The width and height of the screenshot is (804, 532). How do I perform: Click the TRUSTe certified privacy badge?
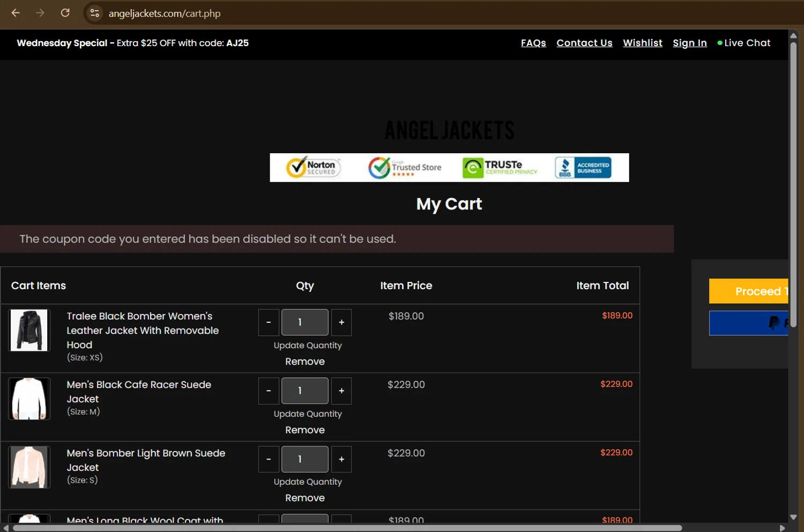tap(500, 167)
